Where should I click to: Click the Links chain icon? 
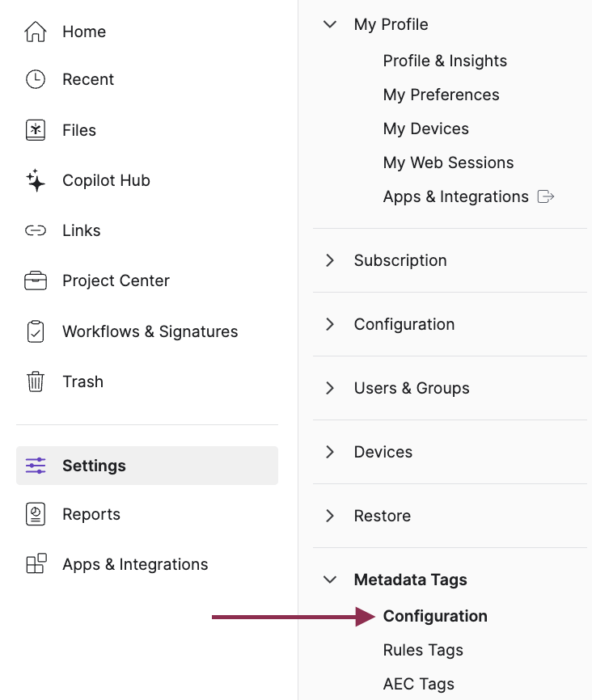(36, 230)
